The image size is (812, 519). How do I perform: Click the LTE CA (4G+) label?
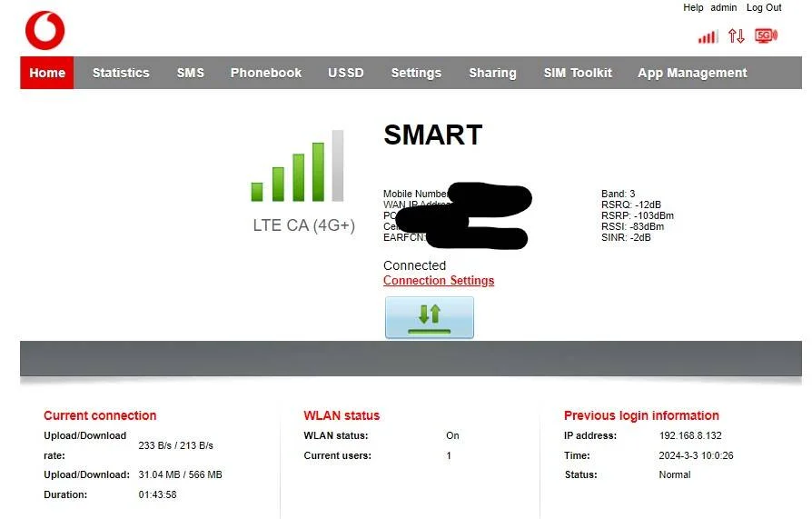click(x=304, y=225)
